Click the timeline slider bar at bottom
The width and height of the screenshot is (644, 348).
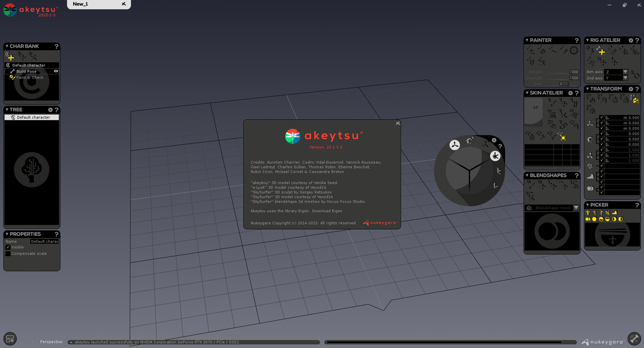click(x=450, y=342)
